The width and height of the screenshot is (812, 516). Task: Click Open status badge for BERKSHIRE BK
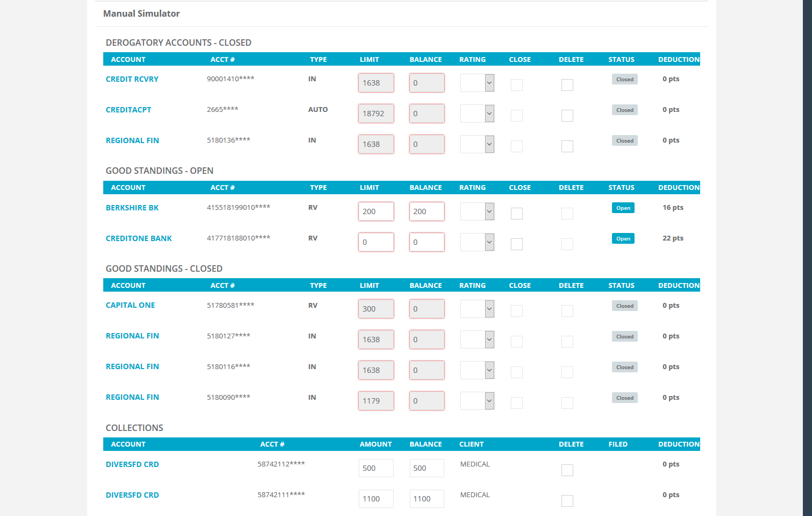pos(623,208)
